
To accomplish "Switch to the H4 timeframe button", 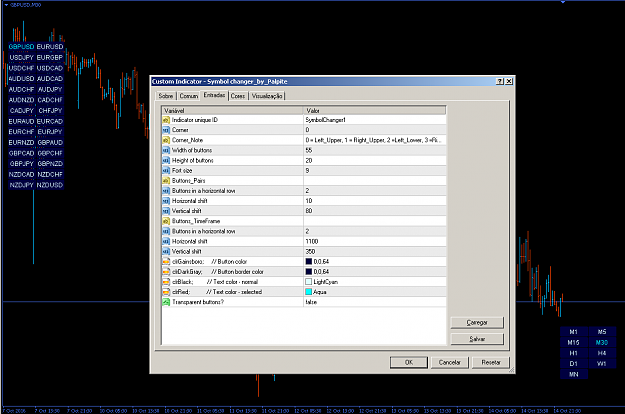I will pos(602,353).
